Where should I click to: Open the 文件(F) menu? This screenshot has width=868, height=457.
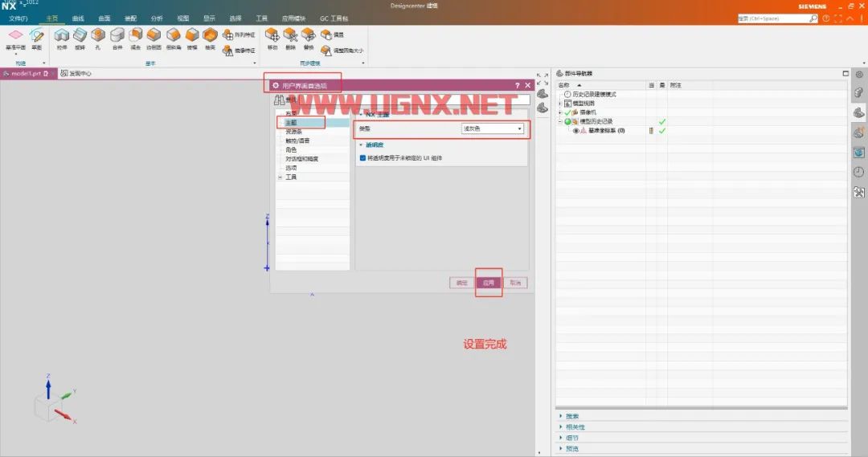click(18, 18)
